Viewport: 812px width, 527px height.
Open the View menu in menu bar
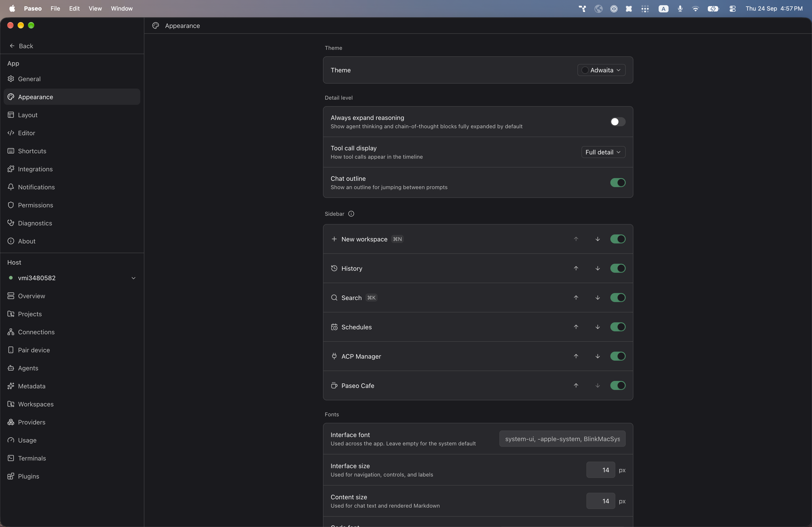point(95,9)
